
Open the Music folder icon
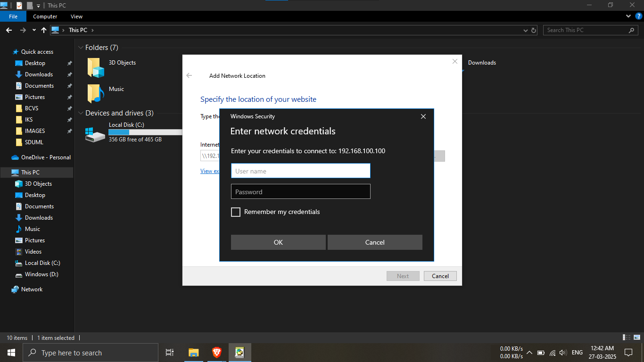click(x=96, y=93)
